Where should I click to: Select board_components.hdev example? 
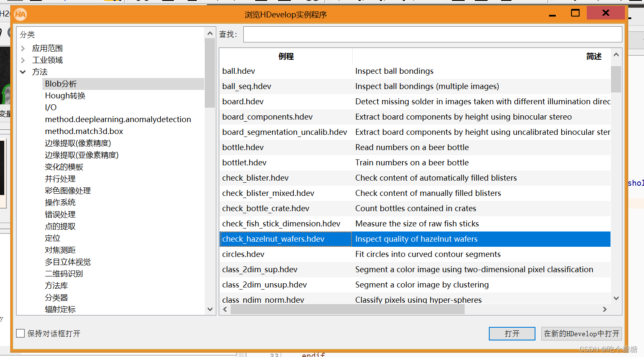point(415,117)
